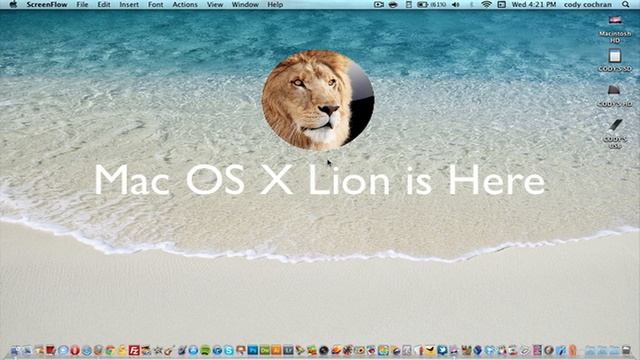Open the App Store Dock icon
640x360 pixels.
point(193,350)
